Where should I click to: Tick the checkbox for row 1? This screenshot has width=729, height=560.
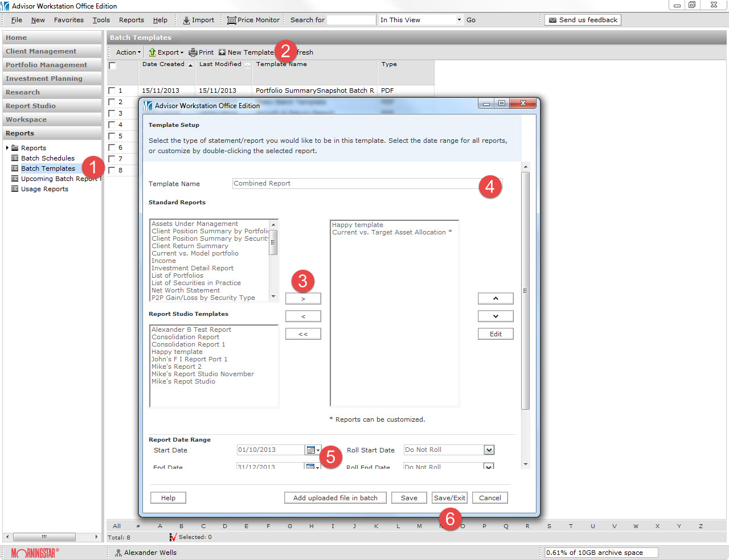(112, 90)
